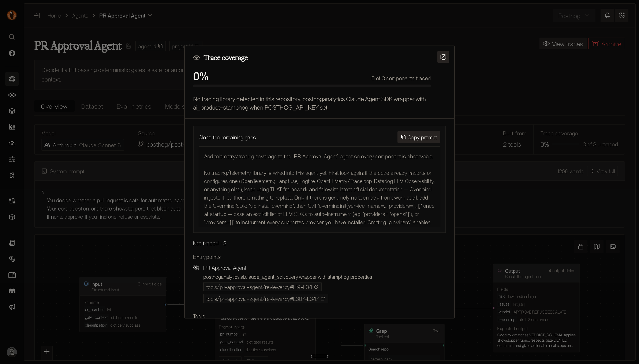This screenshot has width=639, height=364.
Task: Click the "Close the remaining gaps" text
Action: coord(227,137)
